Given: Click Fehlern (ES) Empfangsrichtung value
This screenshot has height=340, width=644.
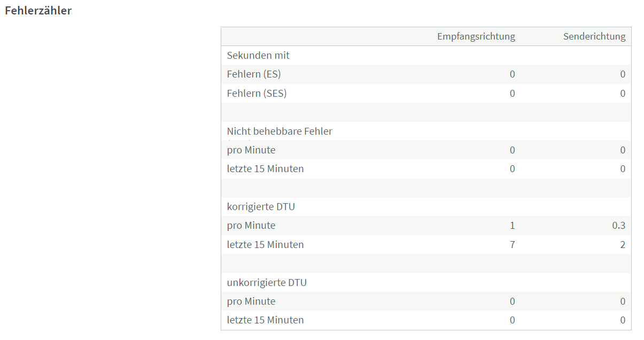Looking at the screenshot, I should [x=513, y=74].
